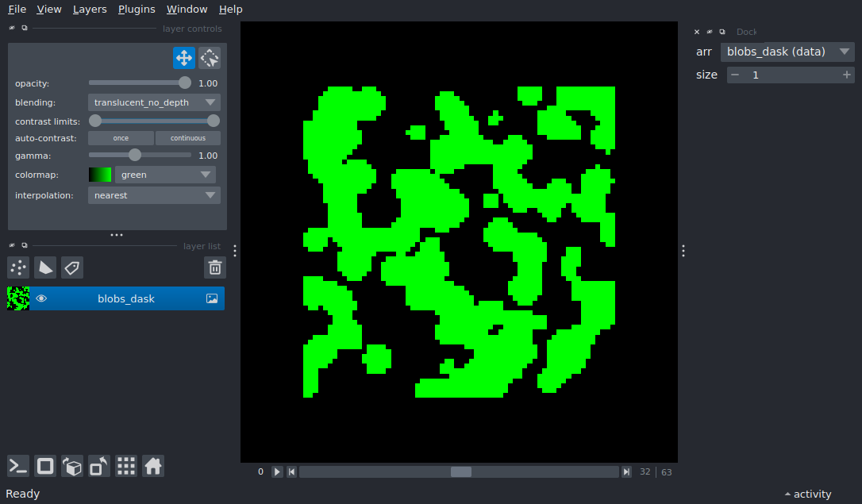862x504 pixels.
Task: Open the console with terminal button
Action: tap(18, 467)
